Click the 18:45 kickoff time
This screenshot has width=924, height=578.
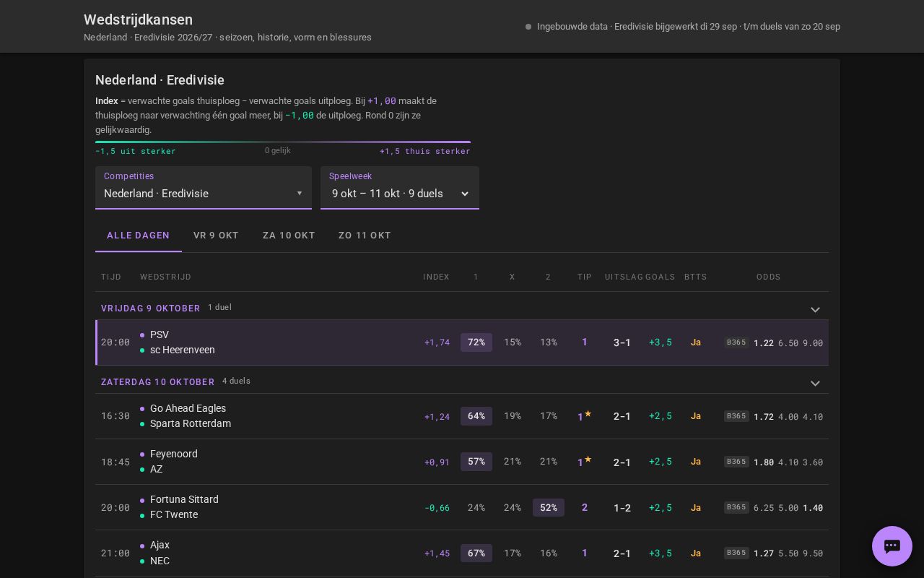pyautogui.click(x=115, y=462)
